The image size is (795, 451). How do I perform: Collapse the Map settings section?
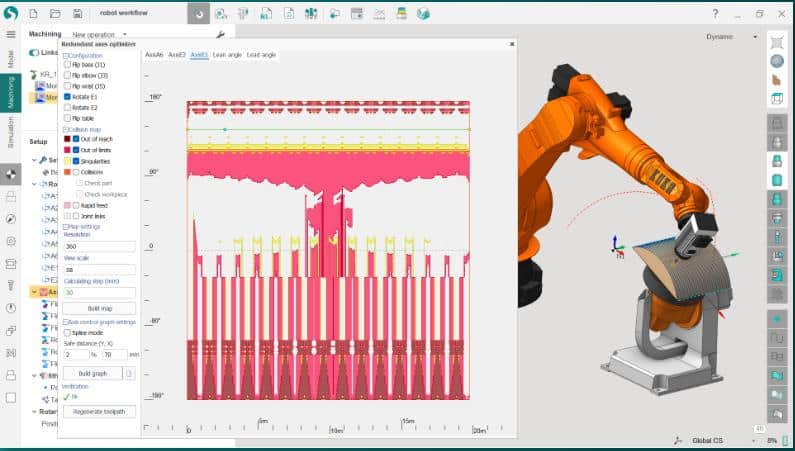(65, 227)
